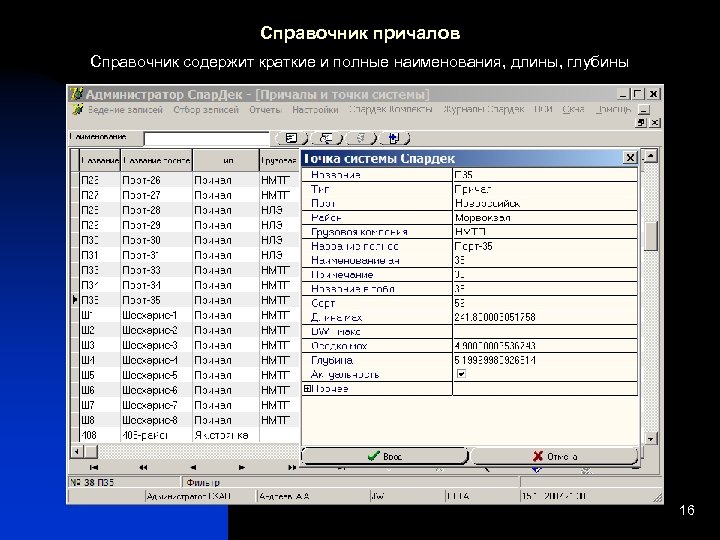The height and width of the screenshot is (540, 720).
Task: Click the application icon at the menu bar's left
Action: (78, 109)
